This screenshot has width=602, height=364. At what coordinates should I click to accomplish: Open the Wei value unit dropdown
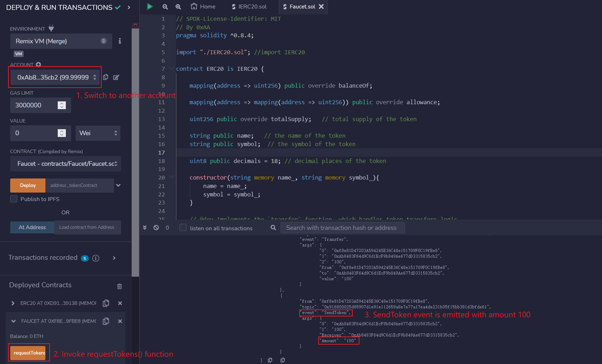coord(98,133)
